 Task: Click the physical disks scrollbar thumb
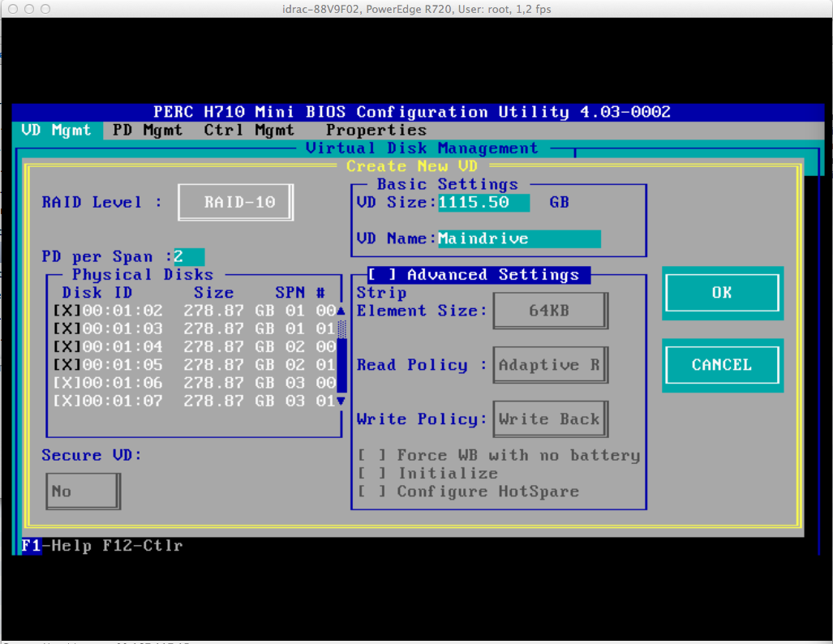[x=341, y=365]
